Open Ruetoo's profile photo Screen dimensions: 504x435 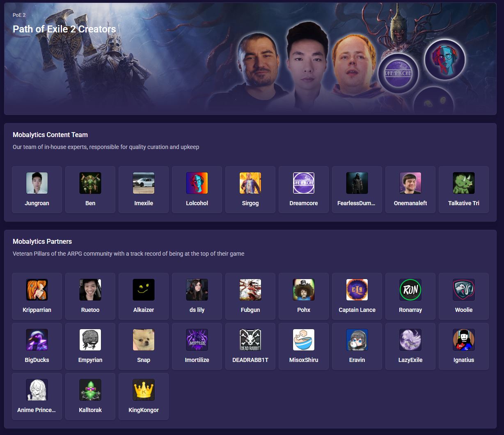coord(90,290)
